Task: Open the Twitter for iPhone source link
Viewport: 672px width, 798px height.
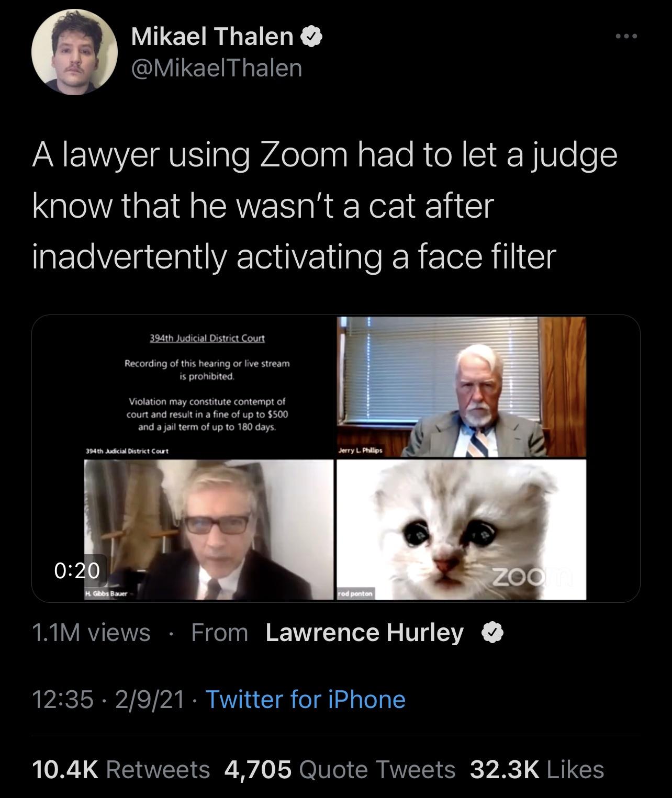Action: tap(305, 700)
